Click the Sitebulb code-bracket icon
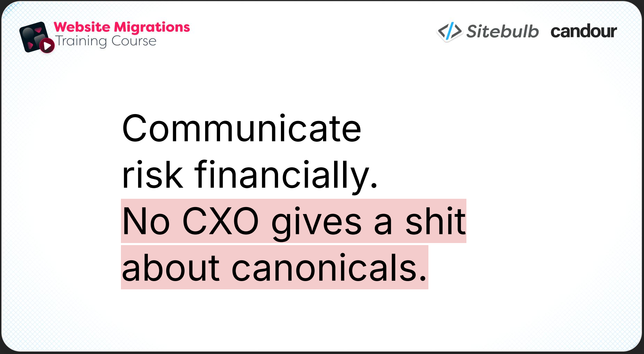This screenshot has height=354, width=644. click(449, 31)
